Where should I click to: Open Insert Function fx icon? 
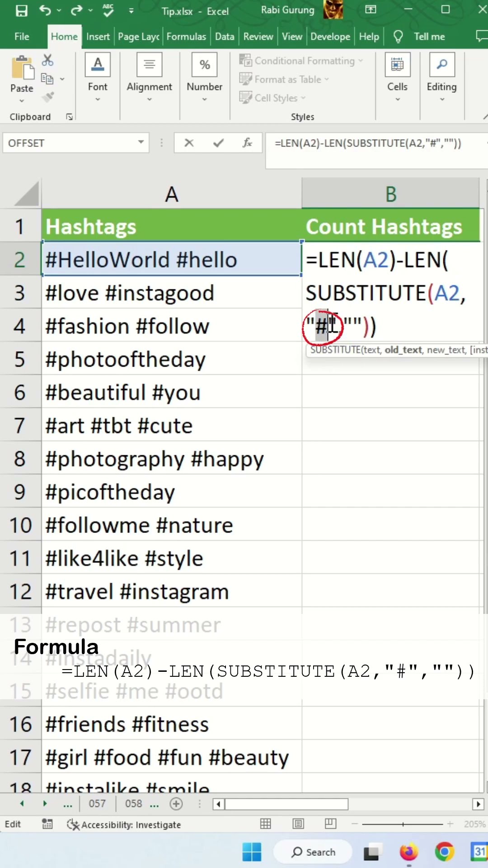(x=247, y=143)
